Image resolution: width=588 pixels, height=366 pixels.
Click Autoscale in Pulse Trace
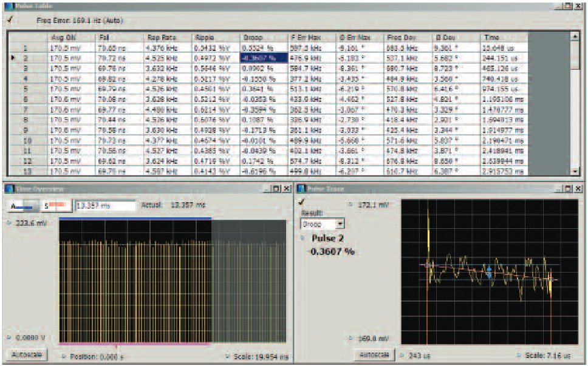tap(374, 354)
